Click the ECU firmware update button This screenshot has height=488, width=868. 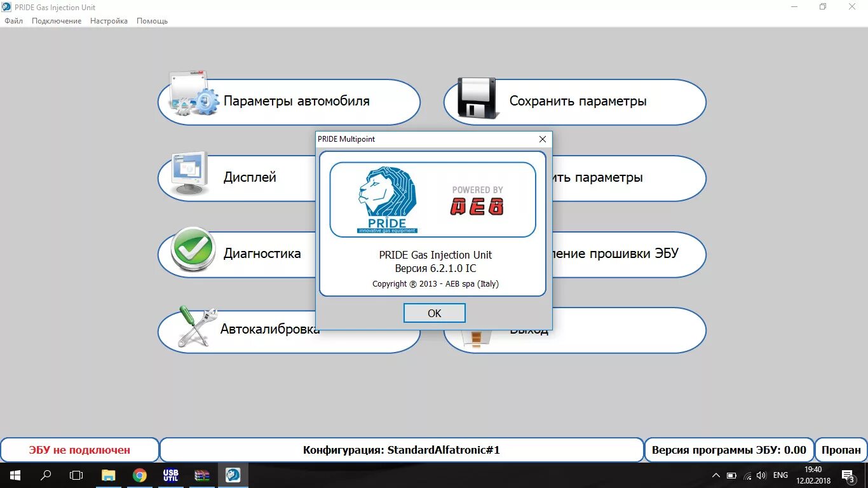[629, 254]
